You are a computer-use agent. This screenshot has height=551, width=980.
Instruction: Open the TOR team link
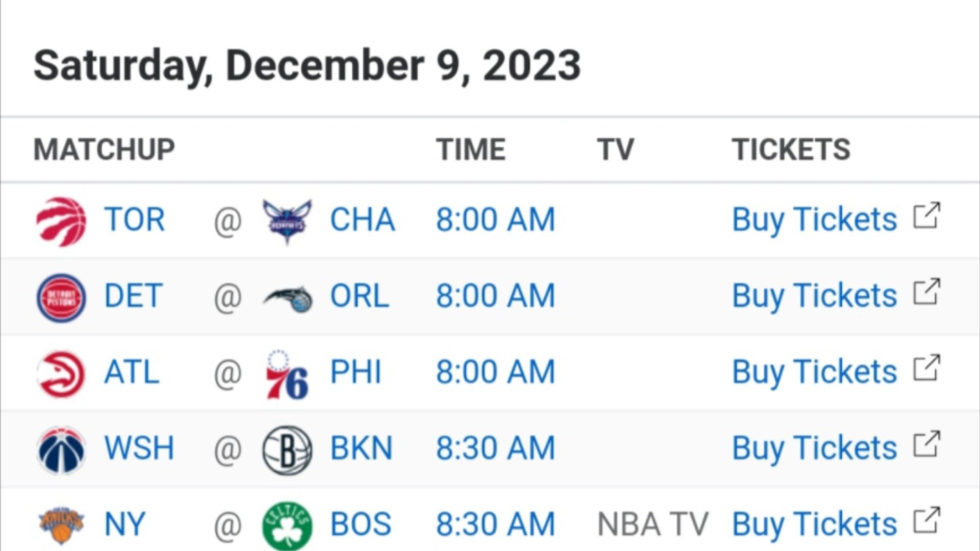[135, 220]
